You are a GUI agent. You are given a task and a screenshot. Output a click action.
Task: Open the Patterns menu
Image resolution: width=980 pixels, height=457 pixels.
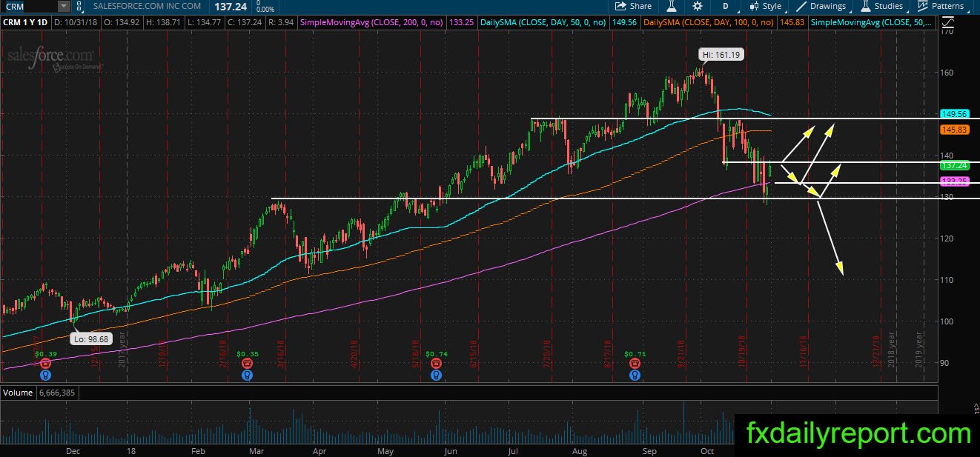(941, 6)
